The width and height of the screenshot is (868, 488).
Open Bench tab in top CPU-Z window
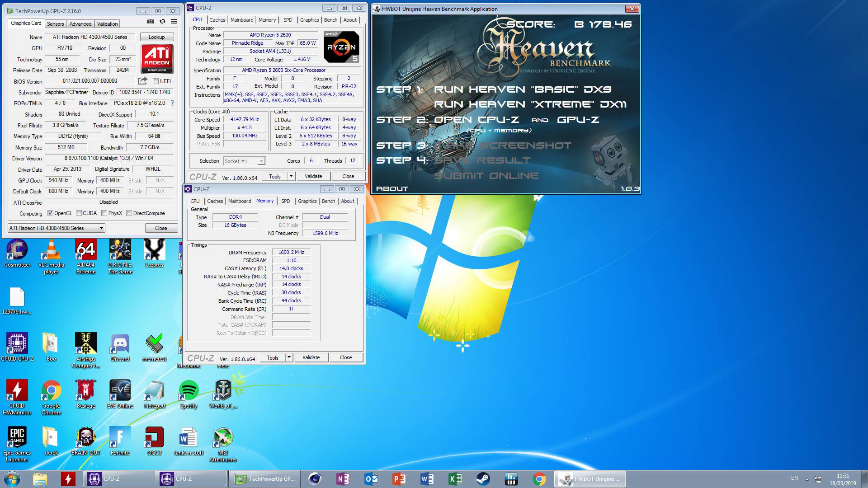click(x=331, y=20)
